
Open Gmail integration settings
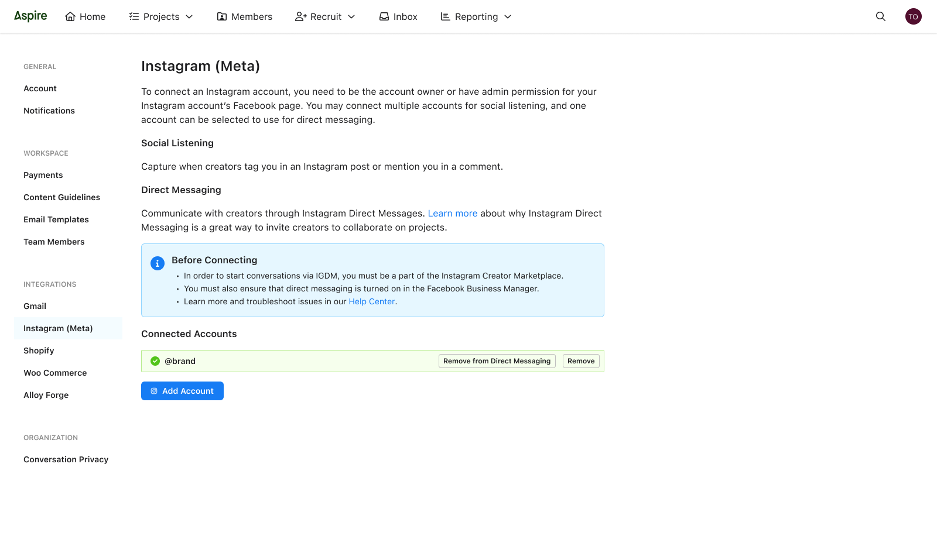[x=35, y=306]
